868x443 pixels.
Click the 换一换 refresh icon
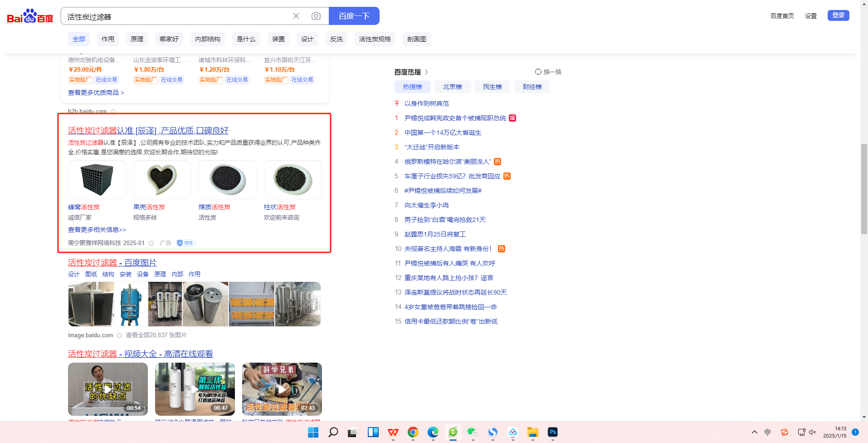click(x=538, y=72)
